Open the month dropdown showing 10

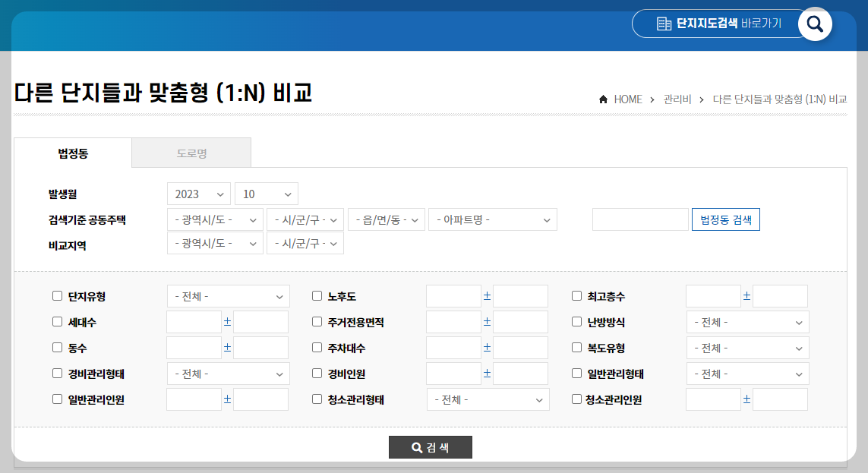[x=266, y=194]
